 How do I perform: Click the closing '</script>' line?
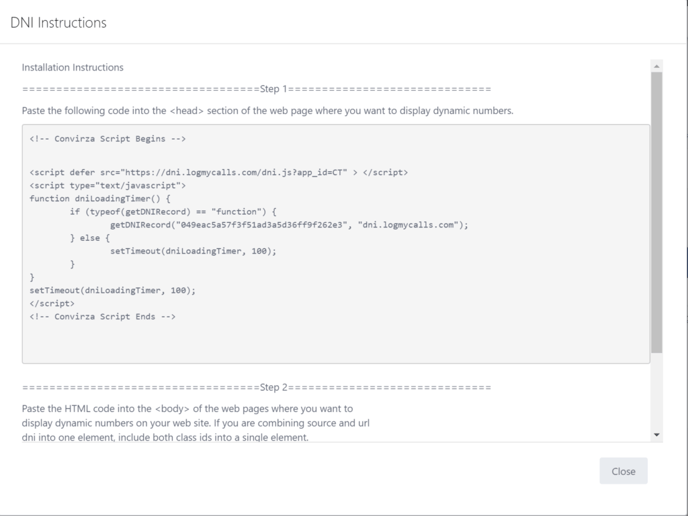pos(52,304)
